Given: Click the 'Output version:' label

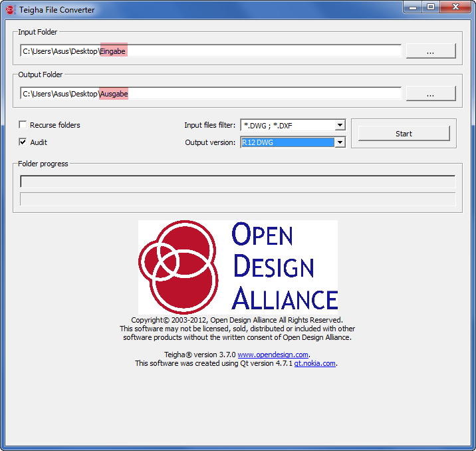Looking at the screenshot, I should coord(210,142).
